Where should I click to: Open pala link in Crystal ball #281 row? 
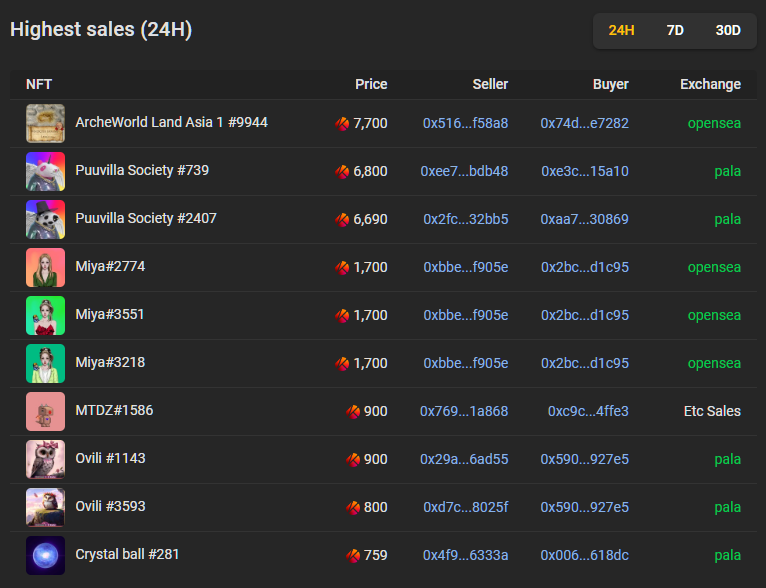(727, 555)
